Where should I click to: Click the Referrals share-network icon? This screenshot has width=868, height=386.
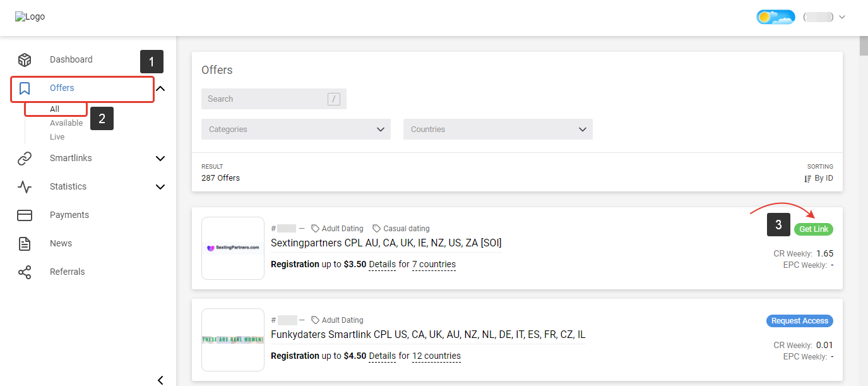(24, 272)
